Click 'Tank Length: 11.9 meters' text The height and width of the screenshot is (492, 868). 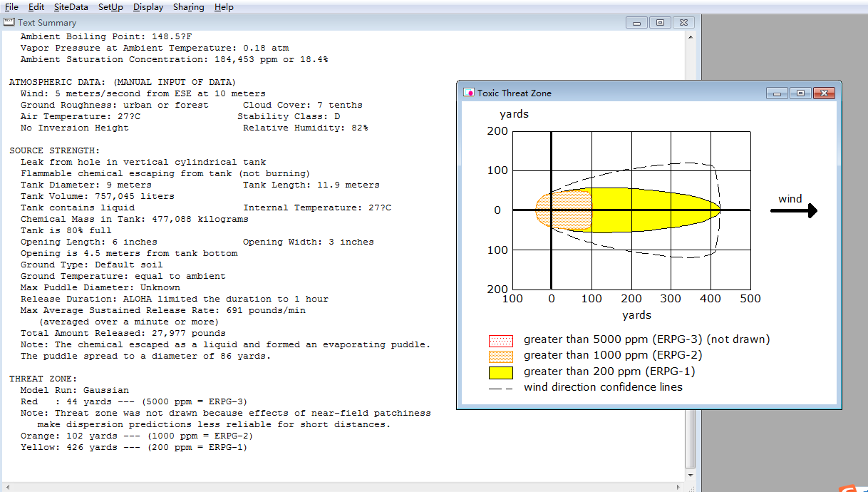[311, 185]
